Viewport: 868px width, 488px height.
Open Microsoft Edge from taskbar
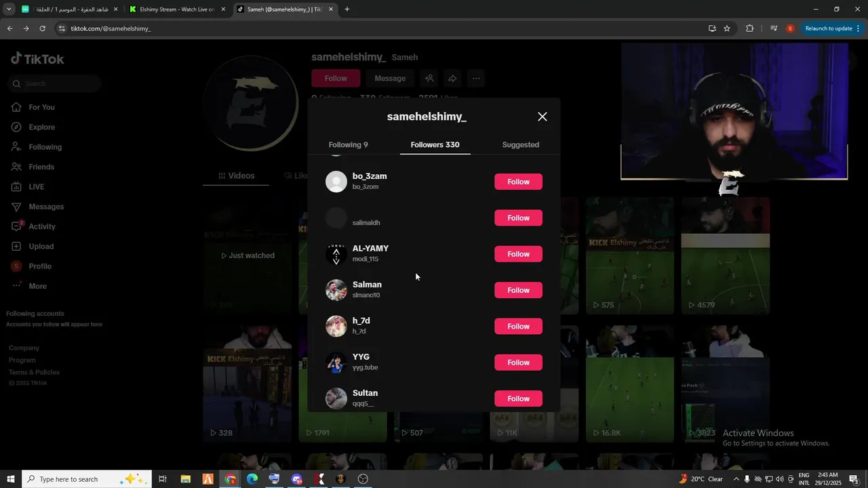(252, 479)
